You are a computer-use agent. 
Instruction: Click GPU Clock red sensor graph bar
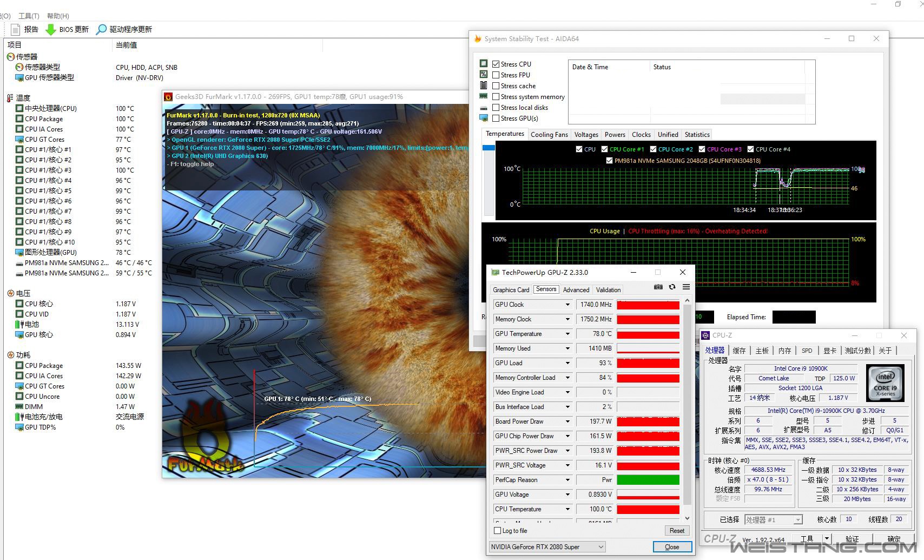[x=648, y=305]
